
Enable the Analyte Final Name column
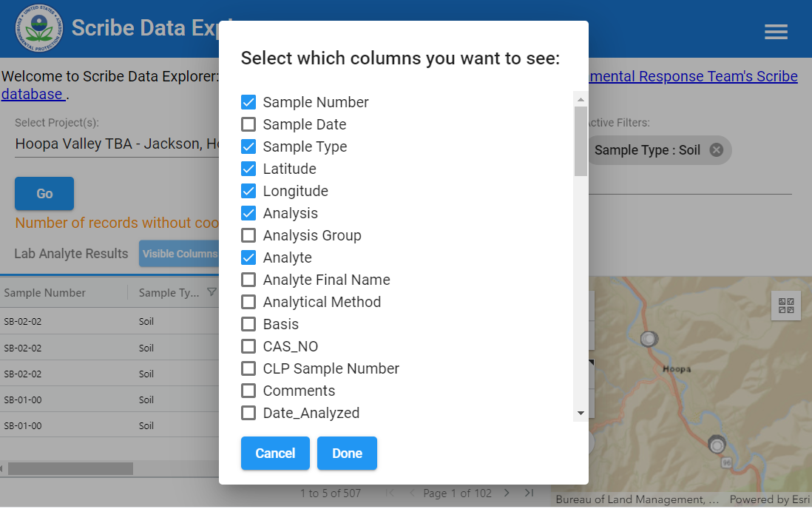(248, 280)
